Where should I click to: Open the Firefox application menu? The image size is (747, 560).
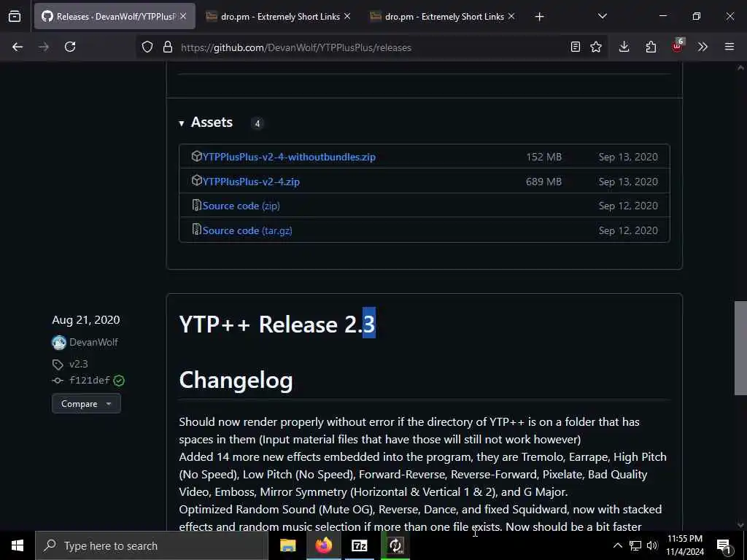tap(729, 47)
